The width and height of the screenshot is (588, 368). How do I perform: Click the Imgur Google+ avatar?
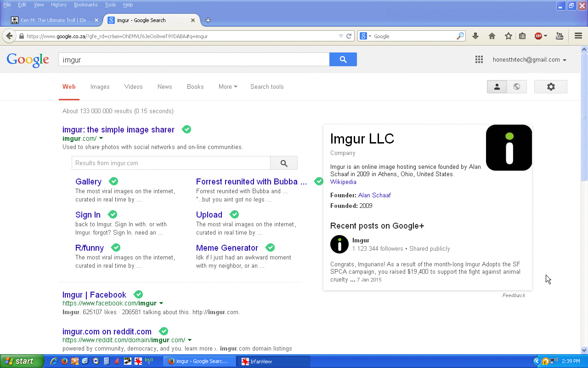(339, 244)
